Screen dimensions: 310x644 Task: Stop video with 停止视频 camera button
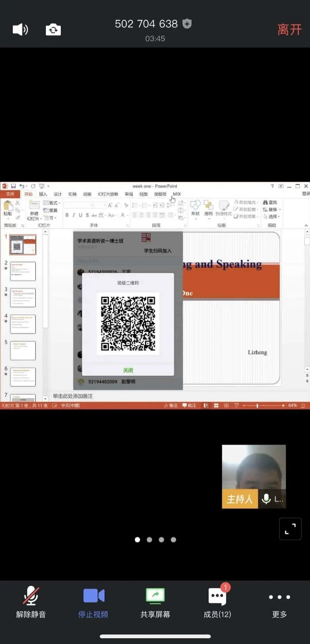coord(93,602)
